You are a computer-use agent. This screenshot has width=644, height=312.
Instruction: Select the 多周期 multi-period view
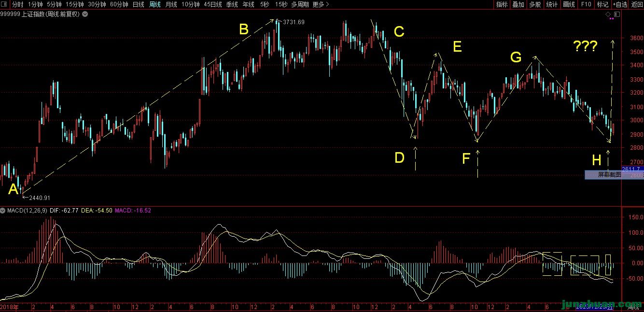point(300,4)
